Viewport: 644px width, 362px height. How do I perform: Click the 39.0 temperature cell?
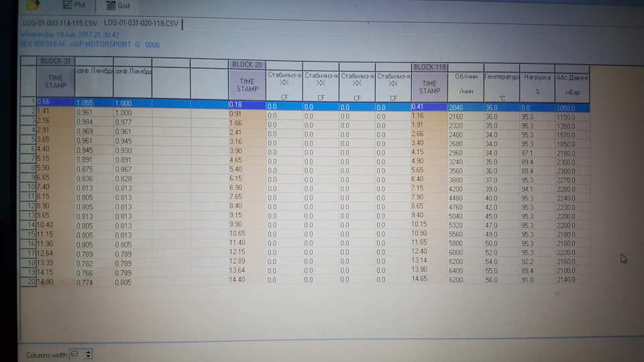pyautogui.click(x=502, y=189)
